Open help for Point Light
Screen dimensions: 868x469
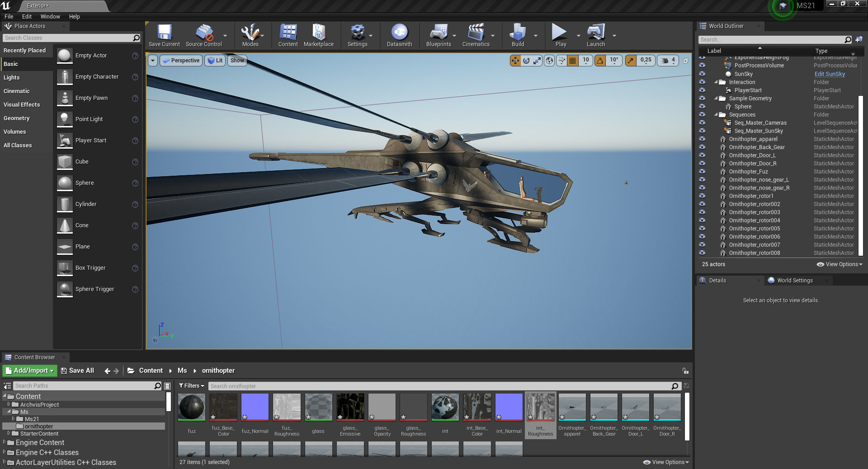pos(135,119)
